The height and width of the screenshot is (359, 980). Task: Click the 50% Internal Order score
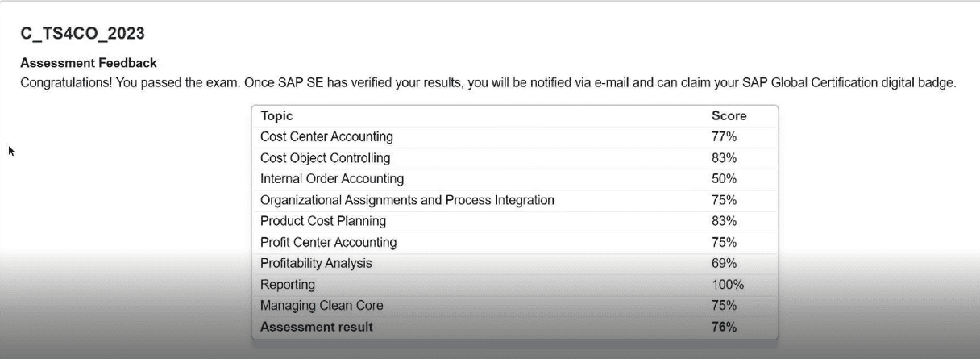(724, 179)
